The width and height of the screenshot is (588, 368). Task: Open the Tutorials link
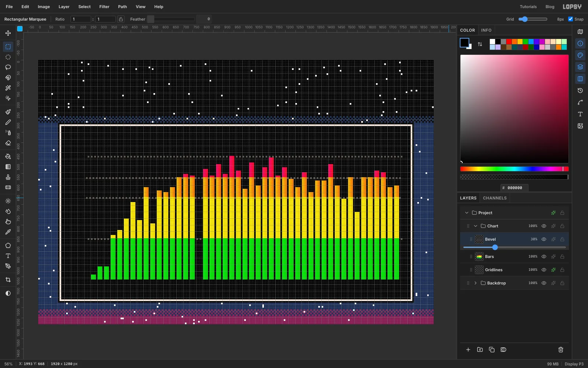tap(528, 7)
